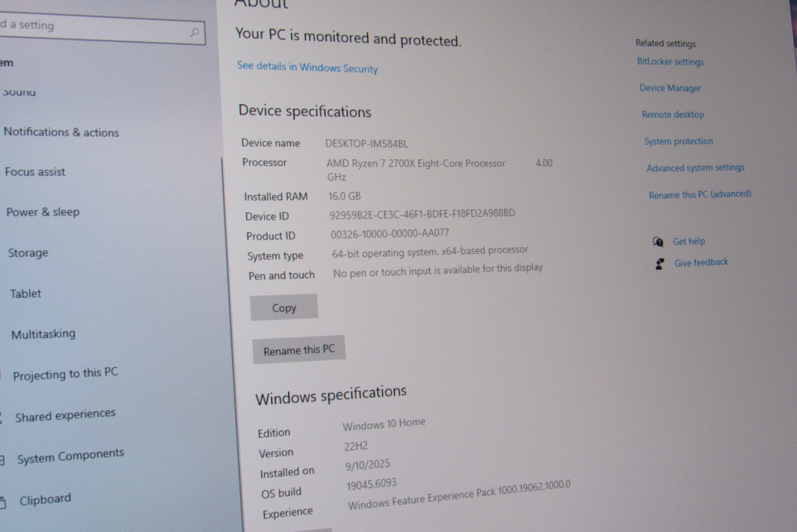Open Storage settings page
This screenshot has height=532, width=797.
28,253
